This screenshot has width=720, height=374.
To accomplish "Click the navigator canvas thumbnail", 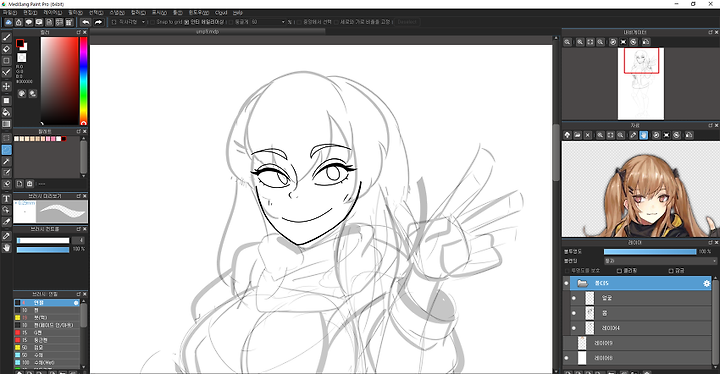I will 641,84.
